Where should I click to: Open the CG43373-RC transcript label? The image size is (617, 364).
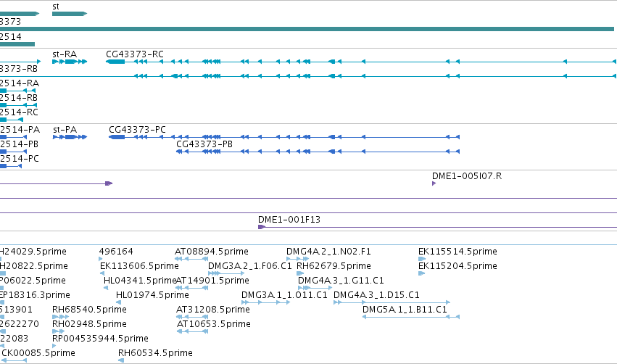[135, 54]
